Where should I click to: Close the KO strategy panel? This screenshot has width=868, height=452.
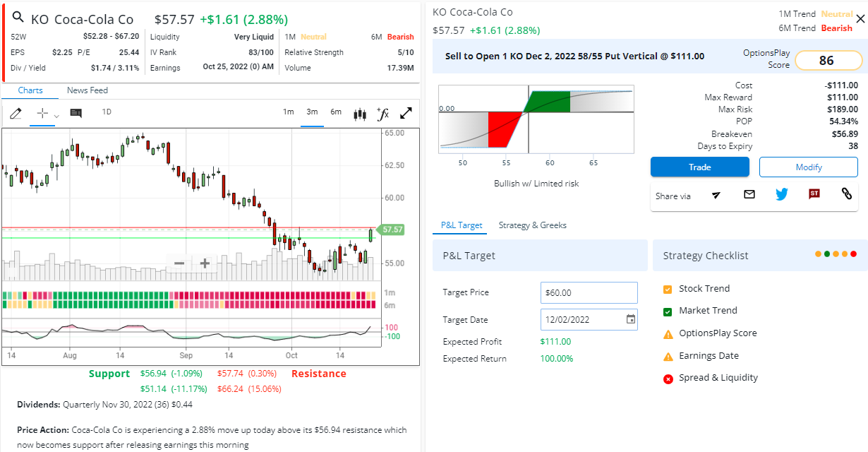click(860, 20)
